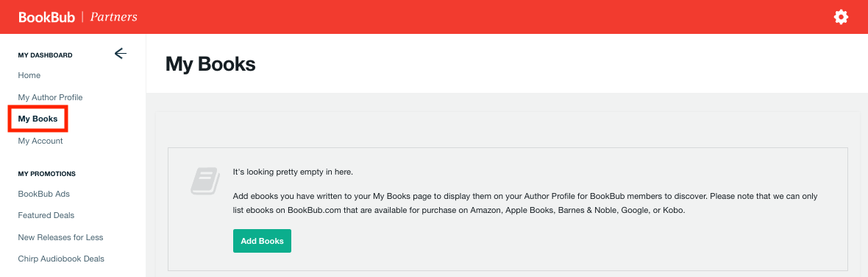Navigate to BookBub Ads

tap(43, 194)
